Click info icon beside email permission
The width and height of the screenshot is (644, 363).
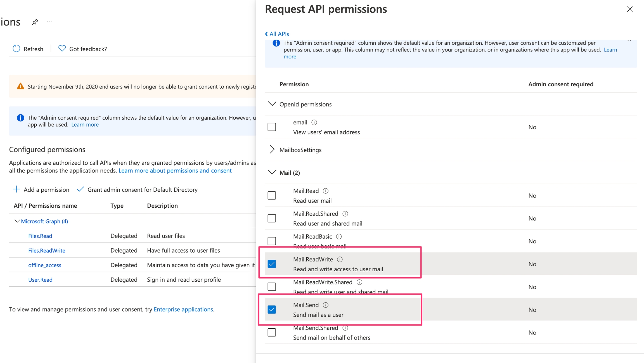point(314,122)
